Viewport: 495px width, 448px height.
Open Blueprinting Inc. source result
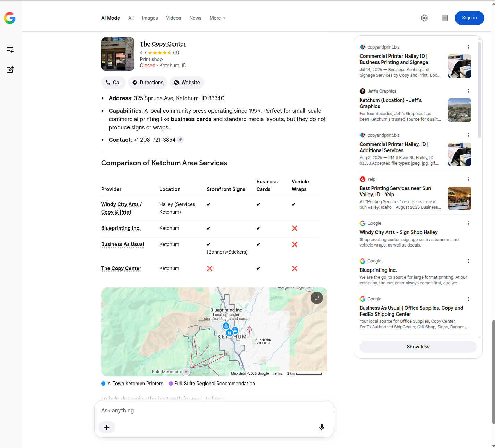click(378, 270)
